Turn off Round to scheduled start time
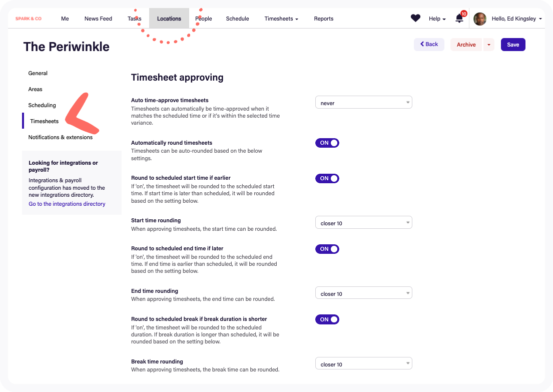Image resolution: width=553 pixels, height=392 pixels. (327, 178)
